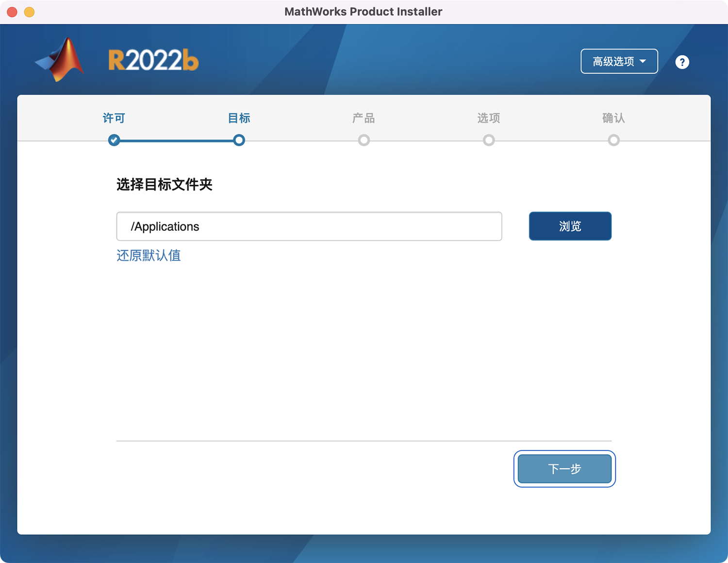The image size is (728, 563).
Task: Click the 选项 step circle marker
Action: tap(489, 140)
